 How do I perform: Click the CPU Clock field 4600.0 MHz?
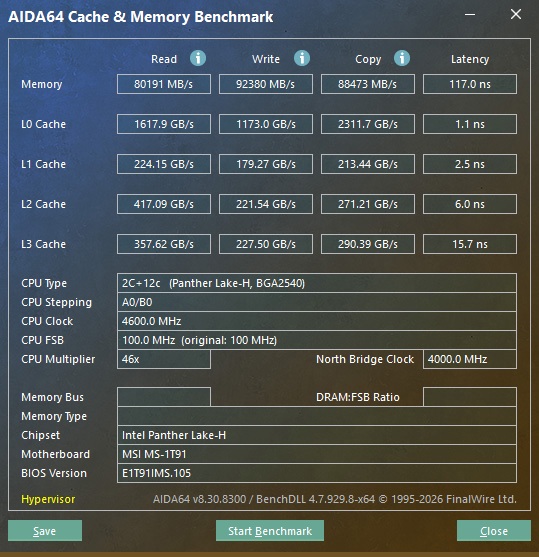317,321
